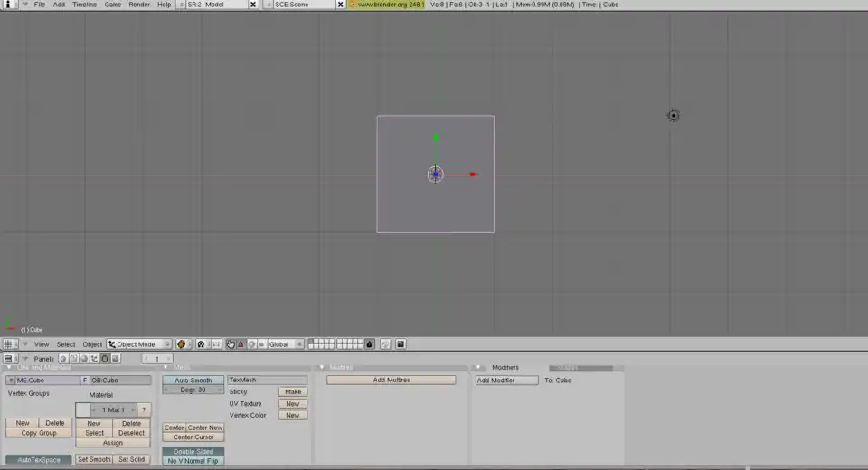Delete the SR:2-Model screen with X

[x=253, y=5]
